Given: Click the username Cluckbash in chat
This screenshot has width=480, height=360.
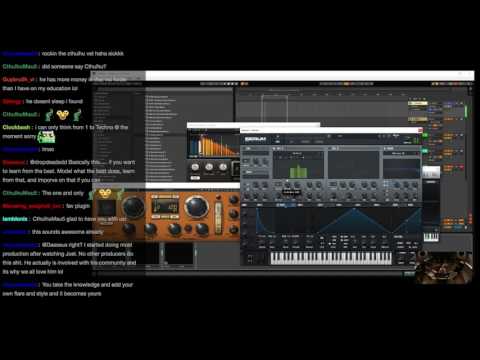Looking at the screenshot, I should click(x=16, y=127).
